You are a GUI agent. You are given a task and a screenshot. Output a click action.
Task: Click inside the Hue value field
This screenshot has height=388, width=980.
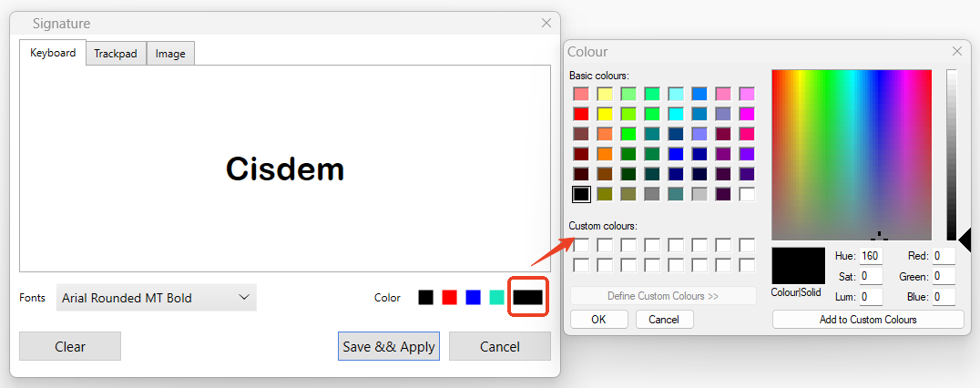(x=872, y=256)
